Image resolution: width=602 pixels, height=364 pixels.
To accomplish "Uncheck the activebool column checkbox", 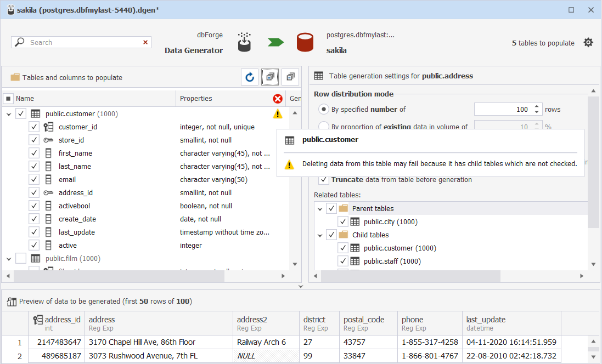I will pyautogui.click(x=34, y=206).
